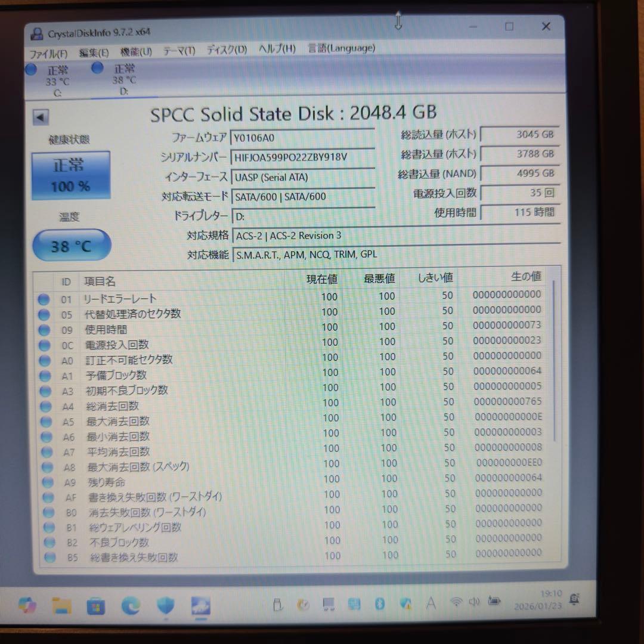Viewport: 644px width, 644px height.
Task: Click the 正常 100% health status button
Action: tap(71, 175)
